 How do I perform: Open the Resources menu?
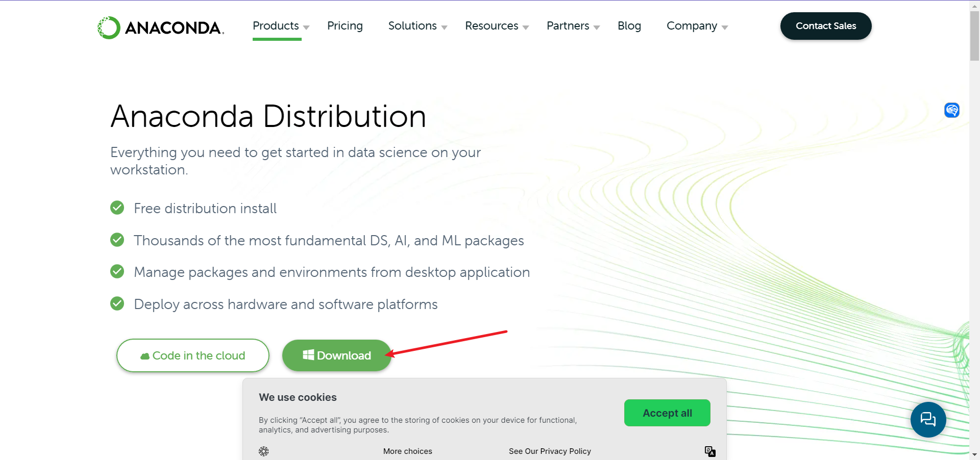click(x=492, y=25)
